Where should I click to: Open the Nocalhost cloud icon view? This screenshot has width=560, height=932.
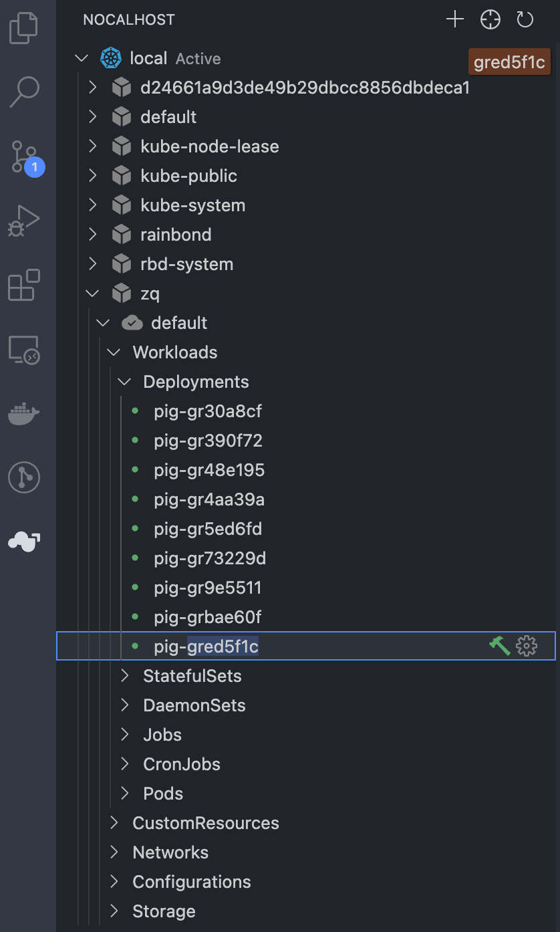pyautogui.click(x=24, y=541)
